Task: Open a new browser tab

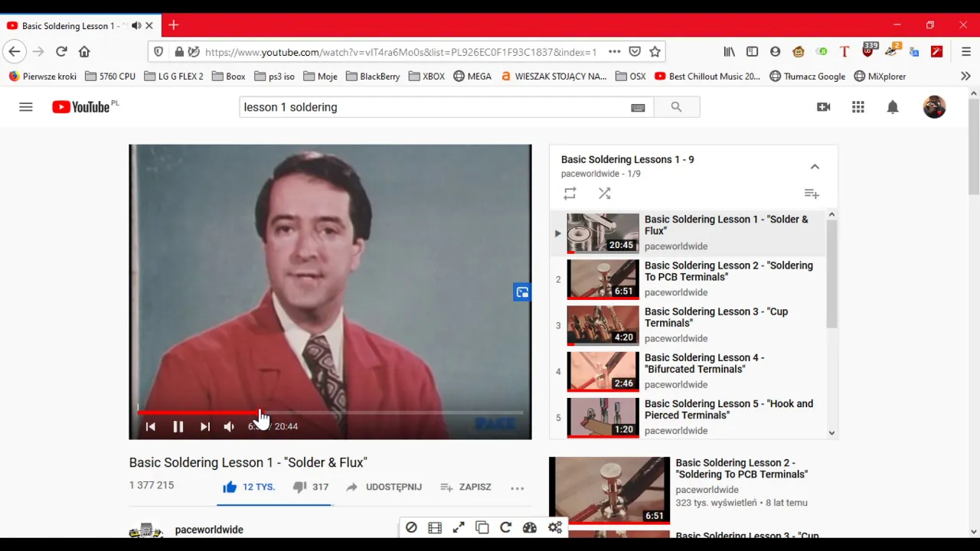Action: [174, 25]
